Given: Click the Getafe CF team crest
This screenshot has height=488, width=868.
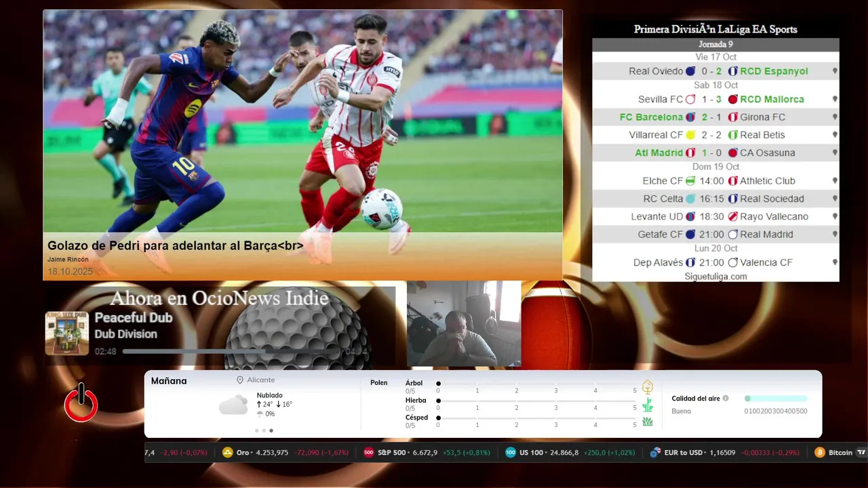Looking at the screenshot, I should click(690, 235).
